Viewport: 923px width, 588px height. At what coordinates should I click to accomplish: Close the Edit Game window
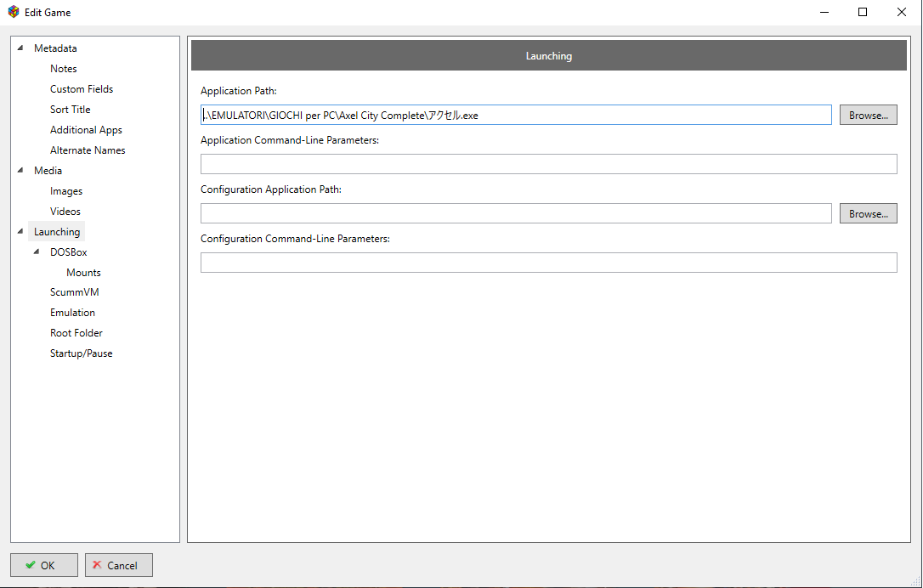point(901,12)
